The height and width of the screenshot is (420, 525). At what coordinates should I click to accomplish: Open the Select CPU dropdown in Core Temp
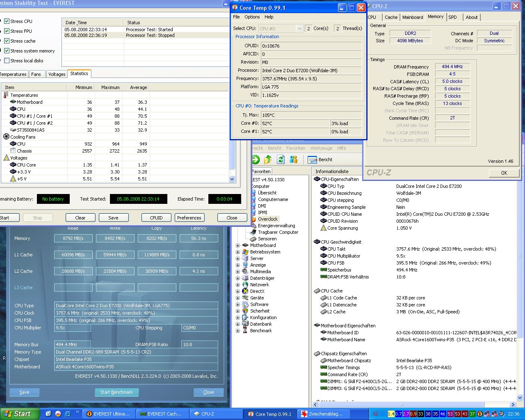coord(281,28)
